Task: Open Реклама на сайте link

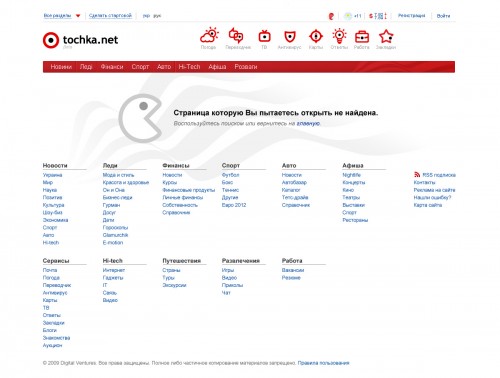Action: [434, 190]
